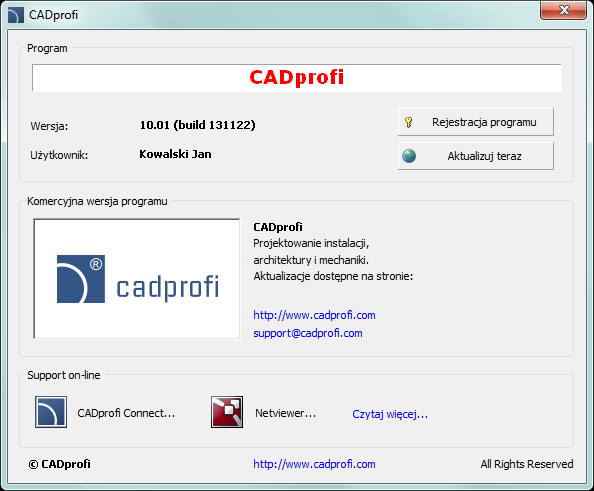This screenshot has width=594, height=491.
Task: Open Rejestracja programu
Action: coord(475,122)
